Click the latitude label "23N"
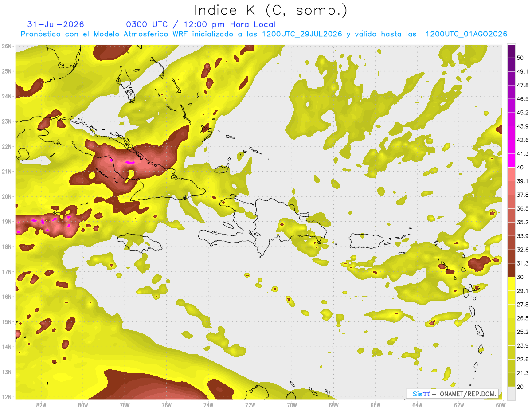532x411 pixels. (7, 121)
